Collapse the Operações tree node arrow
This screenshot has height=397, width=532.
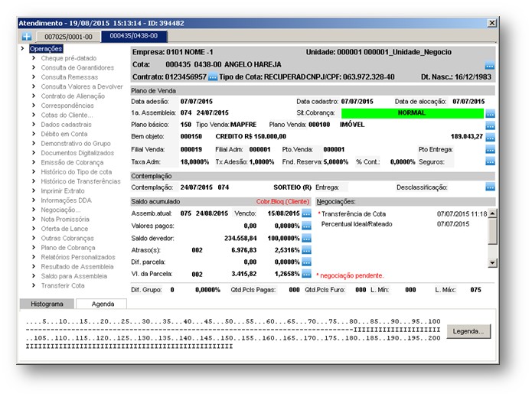[x=22, y=48]
